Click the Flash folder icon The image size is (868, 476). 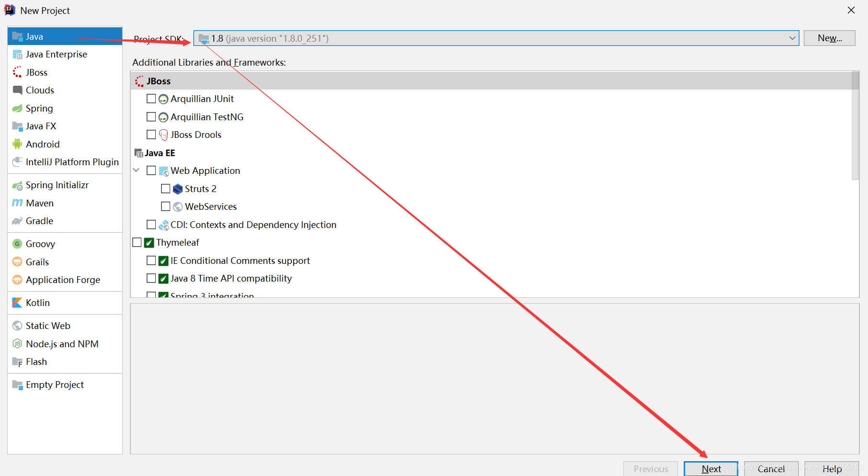click(x=17, y=362)
